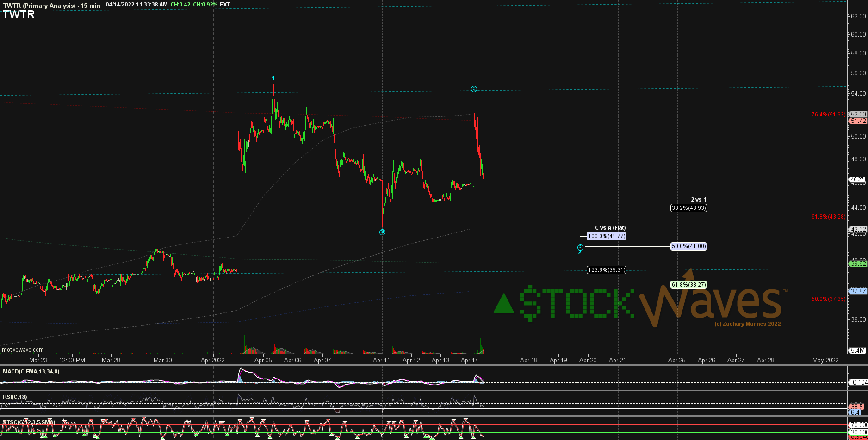Click the red 61.8%(43.28) level label
The height and width of the screenshot is (440, 868).
pos(829,217)
